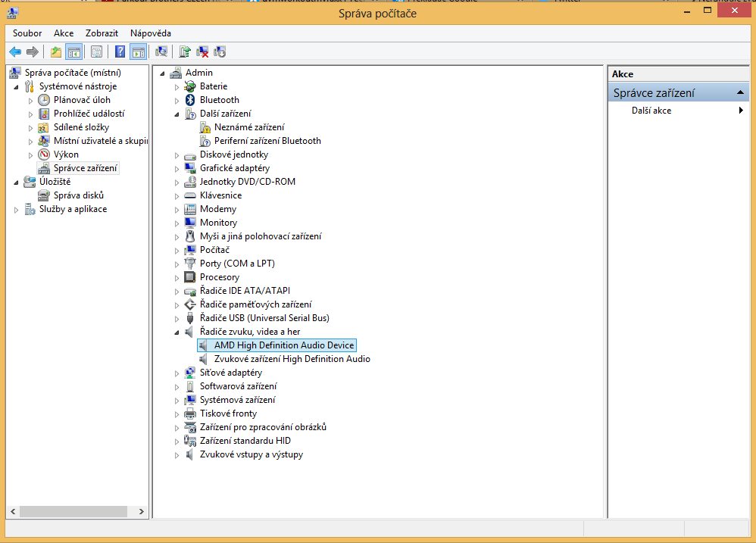The height and width of the screenshot is (543, 756).
Task: Open the Zobrazit menu
Action: 102,33
